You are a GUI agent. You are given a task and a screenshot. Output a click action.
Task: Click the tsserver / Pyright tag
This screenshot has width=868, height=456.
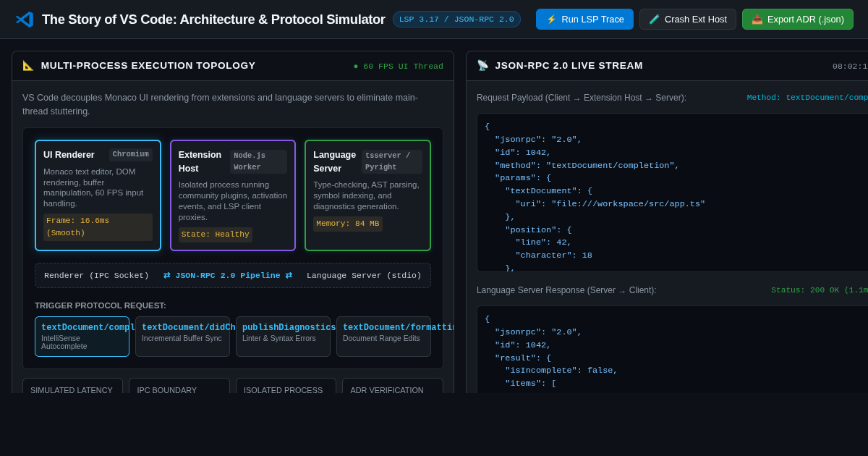tap(392, 161)
